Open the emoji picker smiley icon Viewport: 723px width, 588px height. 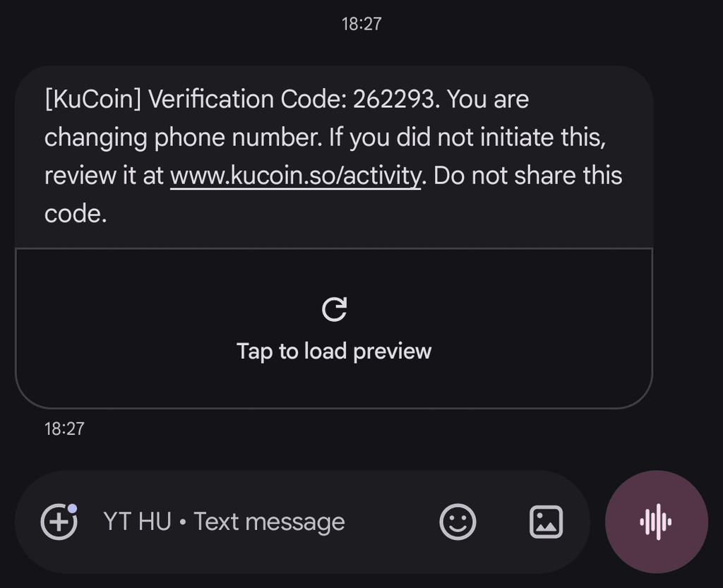pos(458,522)
